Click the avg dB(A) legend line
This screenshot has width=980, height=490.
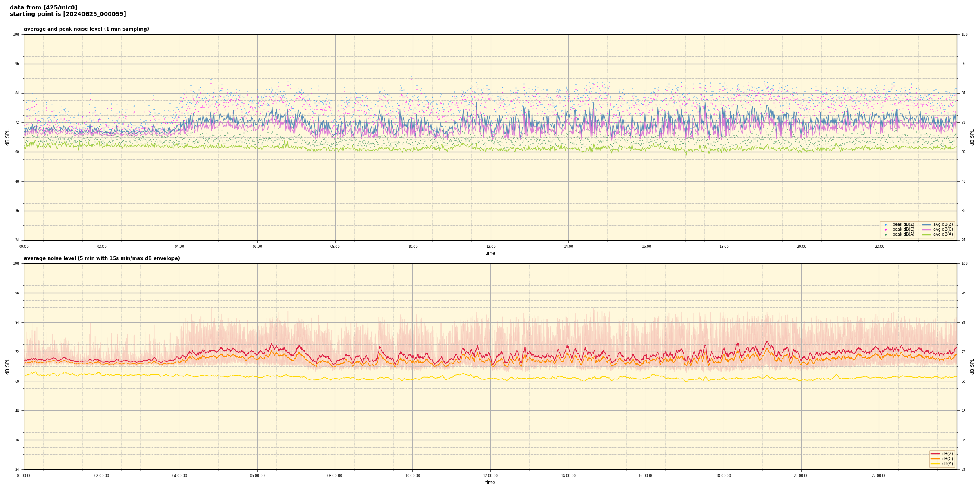tap(926, 234)
